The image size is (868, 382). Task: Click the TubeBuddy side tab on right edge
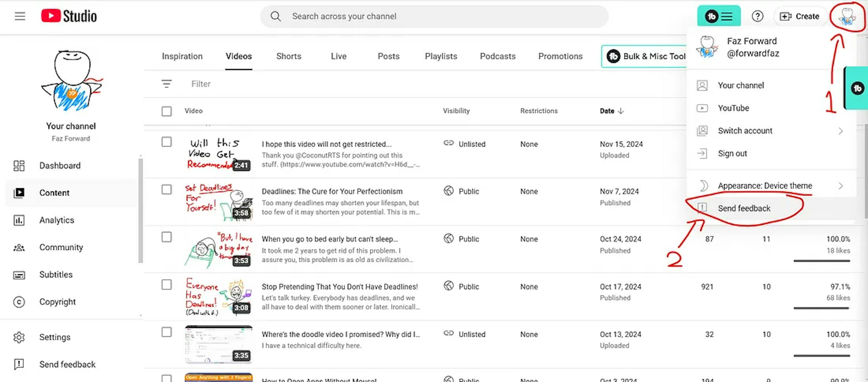pos(856,88)
